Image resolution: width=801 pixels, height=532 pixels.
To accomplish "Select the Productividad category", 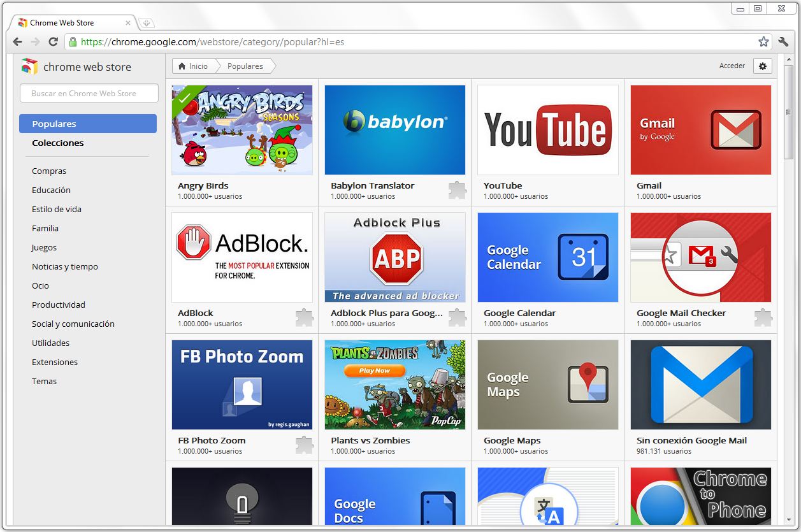I will tap(59, 305).
